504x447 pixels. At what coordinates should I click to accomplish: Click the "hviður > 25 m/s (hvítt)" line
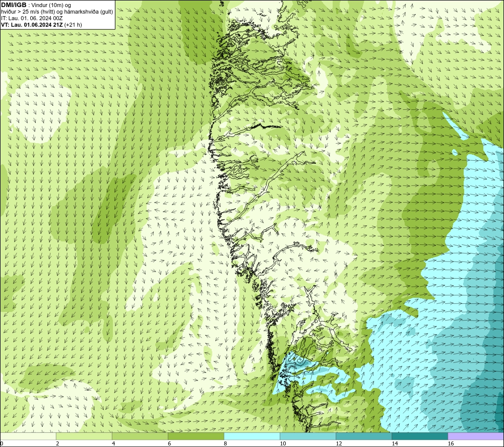coord(29,12)
